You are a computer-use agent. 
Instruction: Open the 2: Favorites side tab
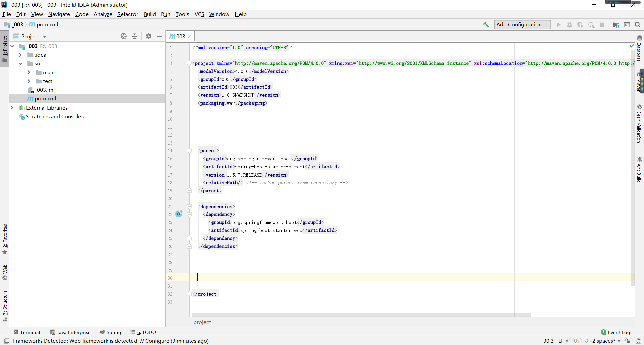pyautogui.click(x=5, y=239)
